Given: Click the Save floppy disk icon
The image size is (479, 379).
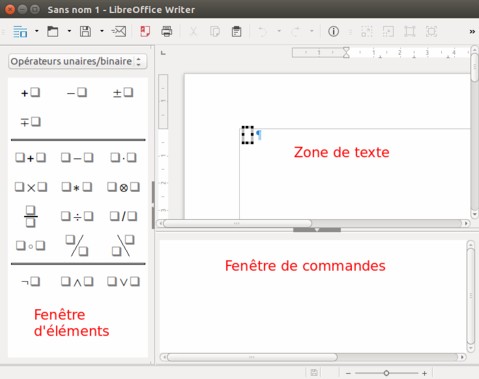Looking at the screenshot, I should coord(85,32).
